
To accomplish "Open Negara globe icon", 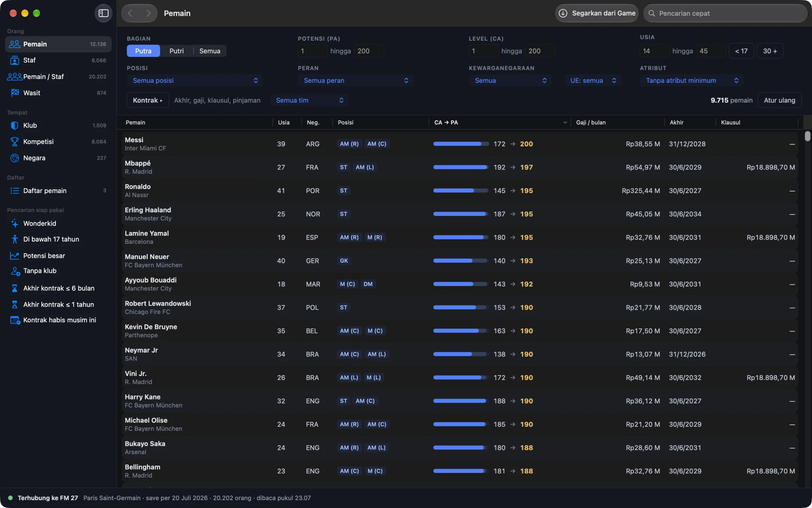I will coord(15,158).
